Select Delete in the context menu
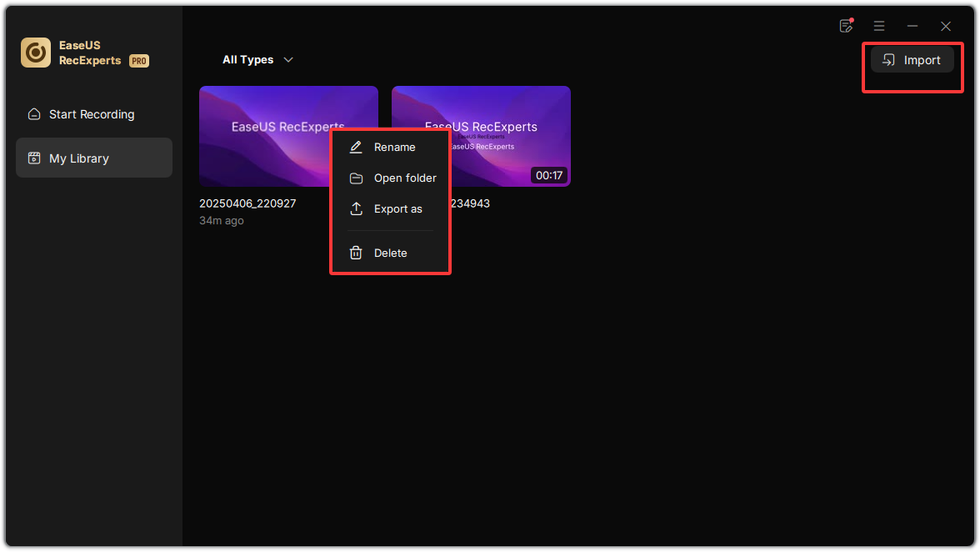Viewport: 980px width, 552px height. tap(391, 253)
